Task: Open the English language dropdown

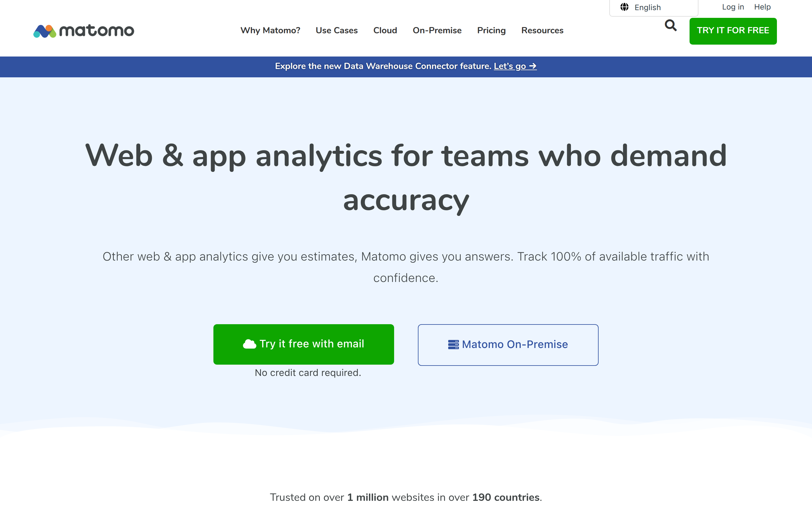Action: point(653,7)
